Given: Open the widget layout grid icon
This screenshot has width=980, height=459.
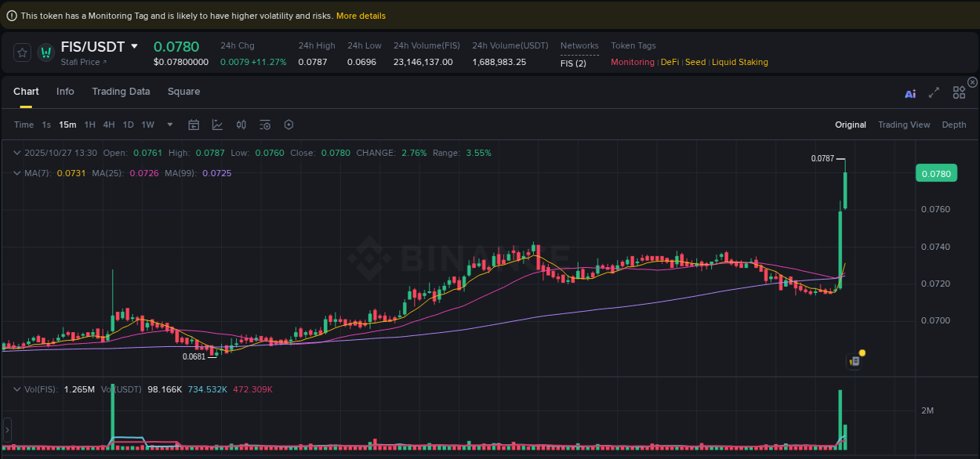Looking at the screenshot, I should [x=959, y=92].
